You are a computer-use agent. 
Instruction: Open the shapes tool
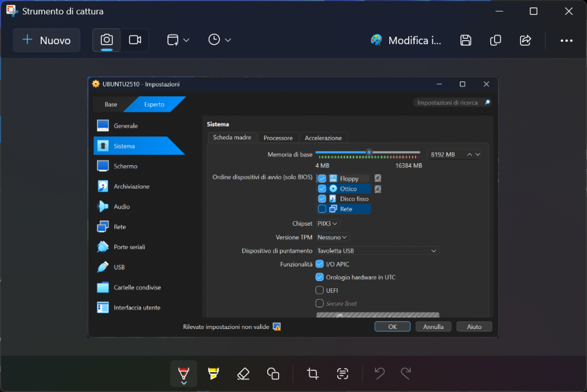click(273, 374)
